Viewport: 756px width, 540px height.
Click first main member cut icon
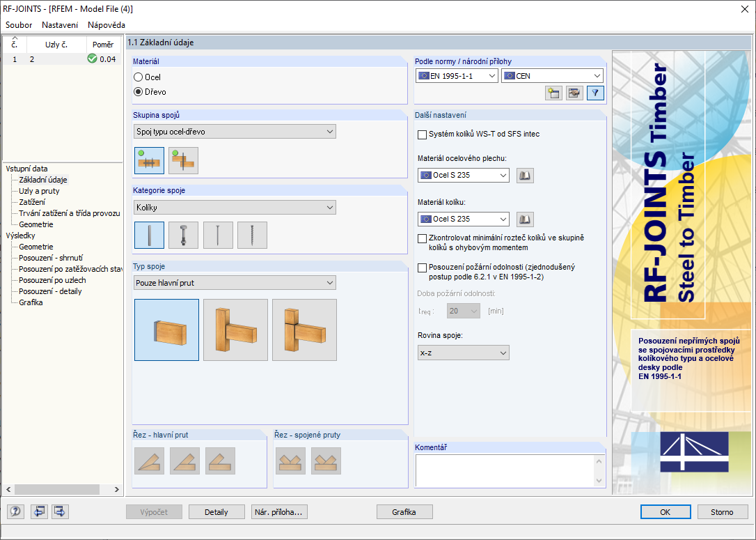[150, 461]
